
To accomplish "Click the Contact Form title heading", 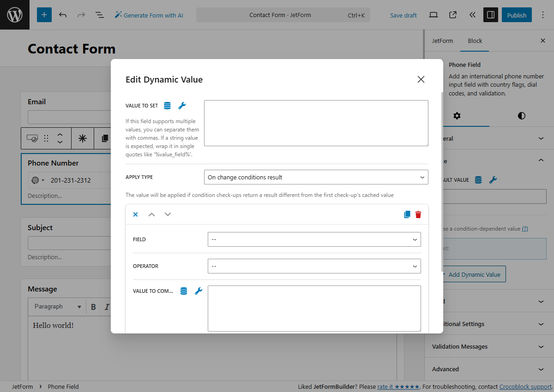I will [72, 49].
